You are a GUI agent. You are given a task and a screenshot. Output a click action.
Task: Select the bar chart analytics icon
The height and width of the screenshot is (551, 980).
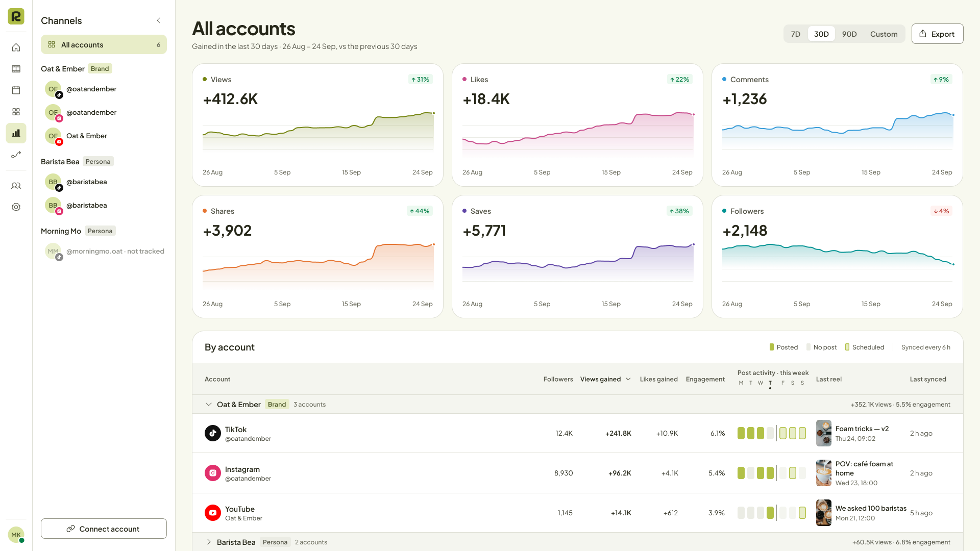pos(16,133)
